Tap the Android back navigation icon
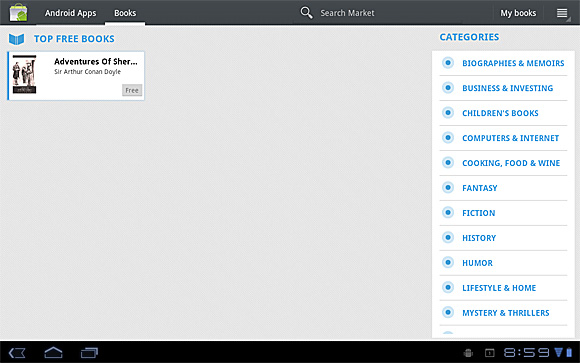The height and width of the screenshot is (363, 580). [17, 353]
